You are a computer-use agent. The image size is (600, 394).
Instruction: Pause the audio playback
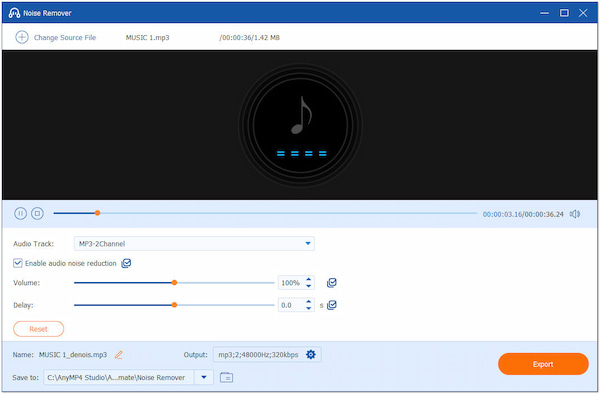(x=20, y=213)
